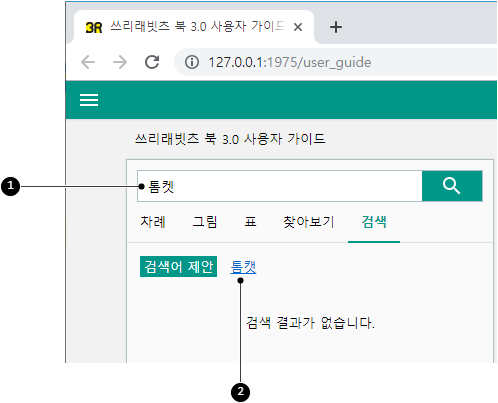
Task: Close the 쓰리래빗츠 북 3.0 browser tab
Action: point(298,27)
